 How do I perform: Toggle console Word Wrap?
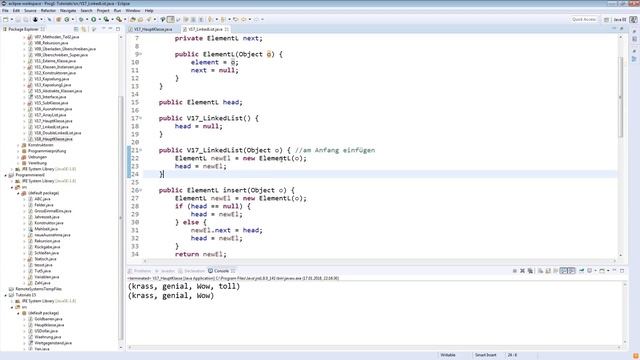[x=556, y=271]
